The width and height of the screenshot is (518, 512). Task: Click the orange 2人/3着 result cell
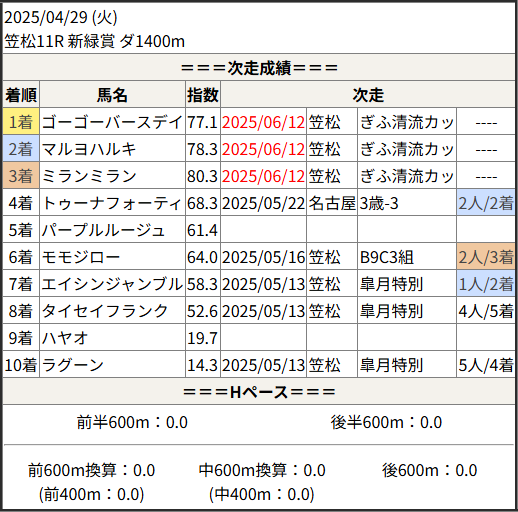[486, 257]
